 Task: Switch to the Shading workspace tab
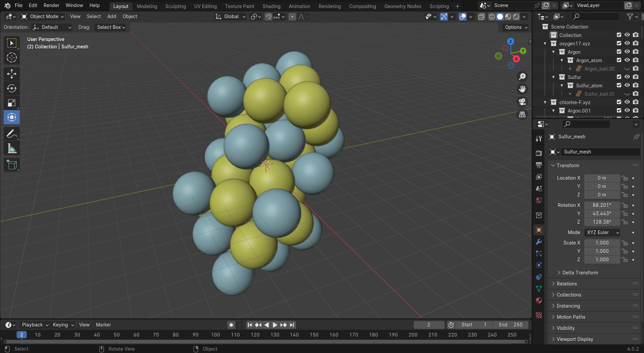coord(271,6)
